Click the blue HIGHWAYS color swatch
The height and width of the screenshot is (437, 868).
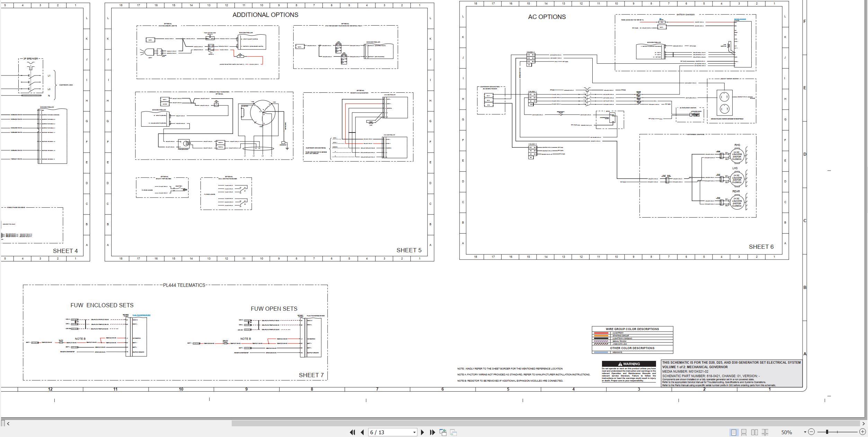tap(601, 352)
